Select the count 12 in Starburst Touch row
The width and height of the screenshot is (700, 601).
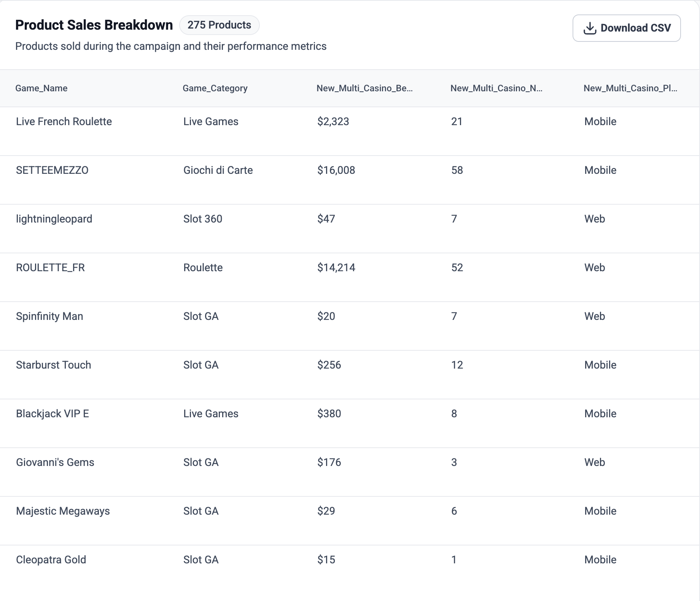click(457, 365)
